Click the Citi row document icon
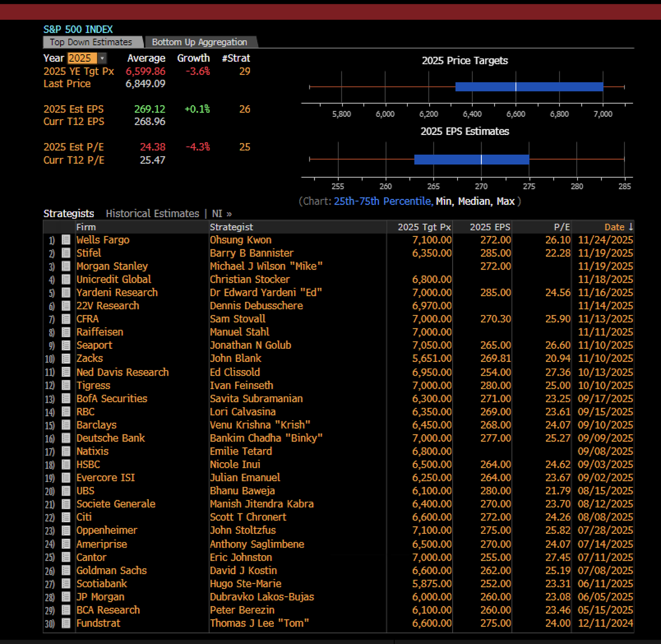Image resolution: width=661 pixels, height=644 pixels. coord(66,517)
